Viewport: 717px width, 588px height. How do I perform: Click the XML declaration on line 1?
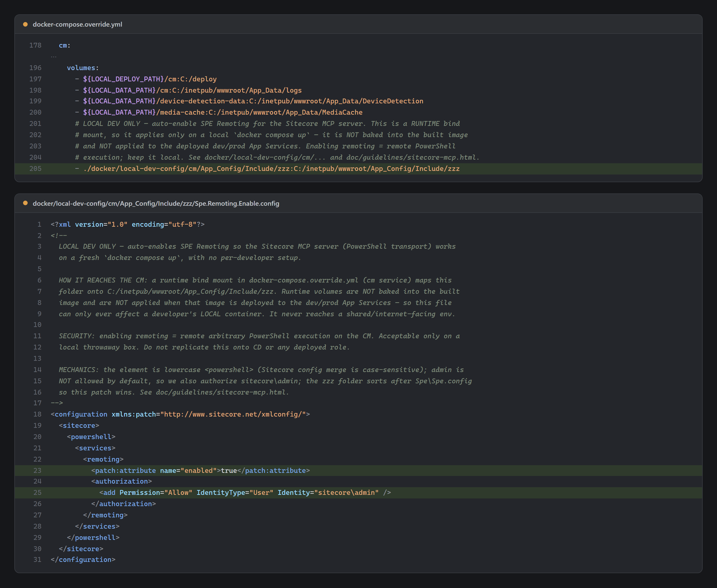(128, 224)
